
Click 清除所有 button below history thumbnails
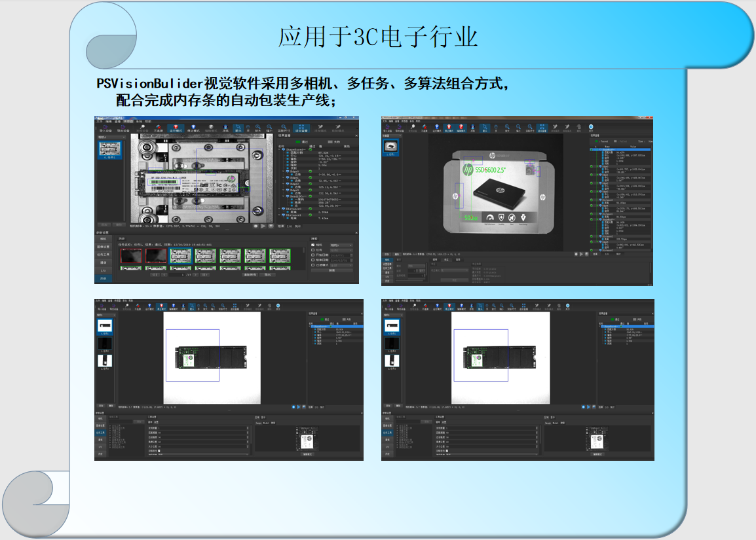coord(250,275)
